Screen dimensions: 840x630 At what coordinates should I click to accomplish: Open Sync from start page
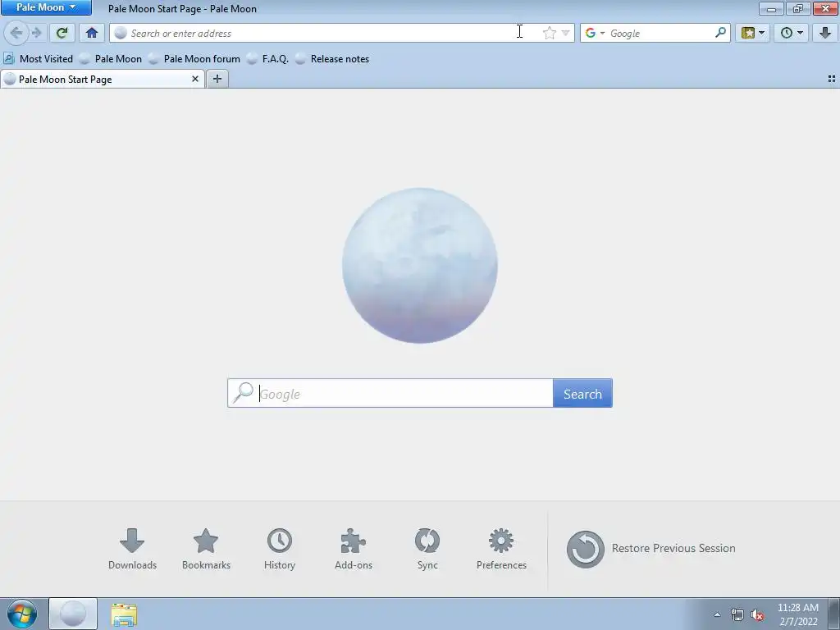pos(427,549)
